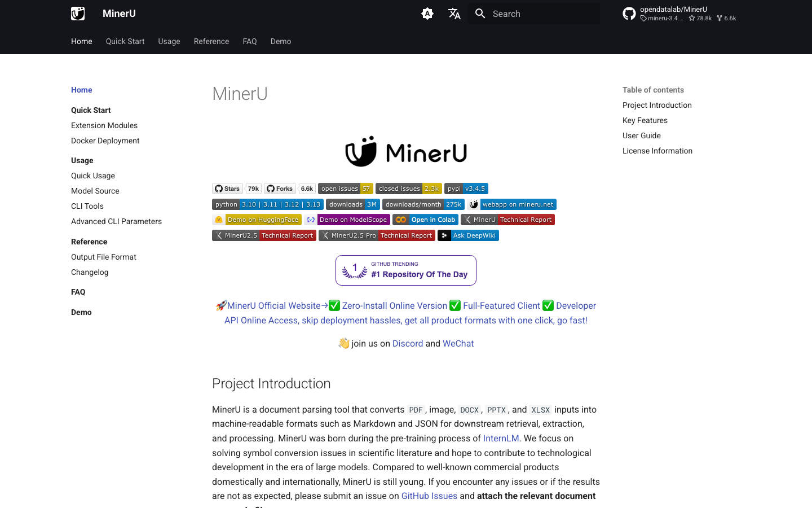Select the Reference tab

point(211,41)
